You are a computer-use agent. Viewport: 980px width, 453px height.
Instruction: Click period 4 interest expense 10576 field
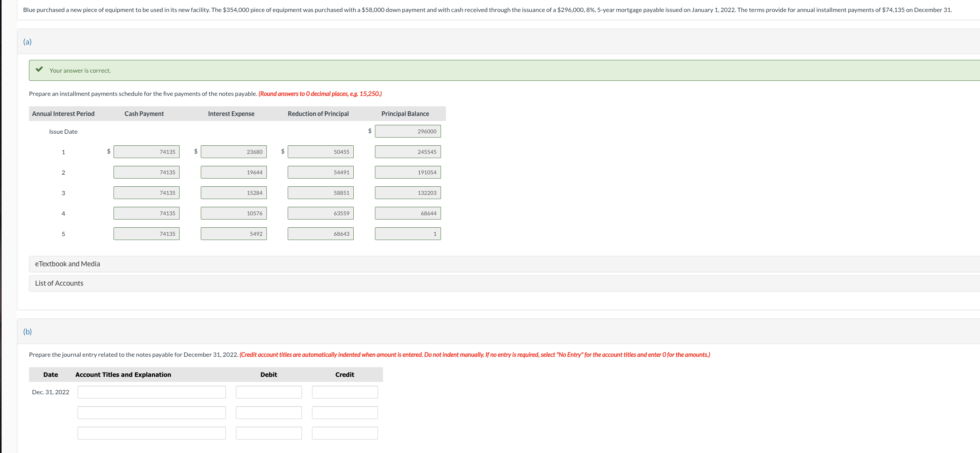point(233,213)
